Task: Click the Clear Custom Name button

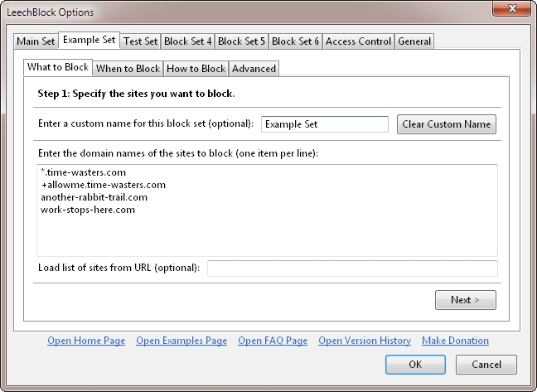Action: [x=446, y=124]
